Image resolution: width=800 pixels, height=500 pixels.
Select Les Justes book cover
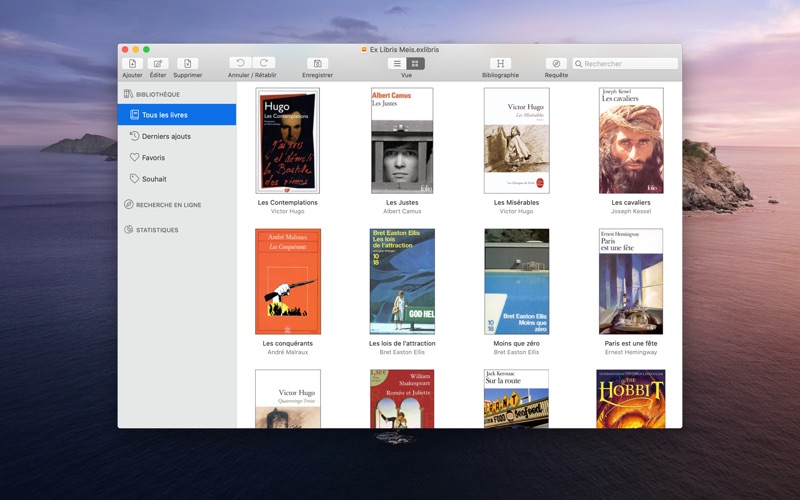pyautogui.click(x=402, y=140)
